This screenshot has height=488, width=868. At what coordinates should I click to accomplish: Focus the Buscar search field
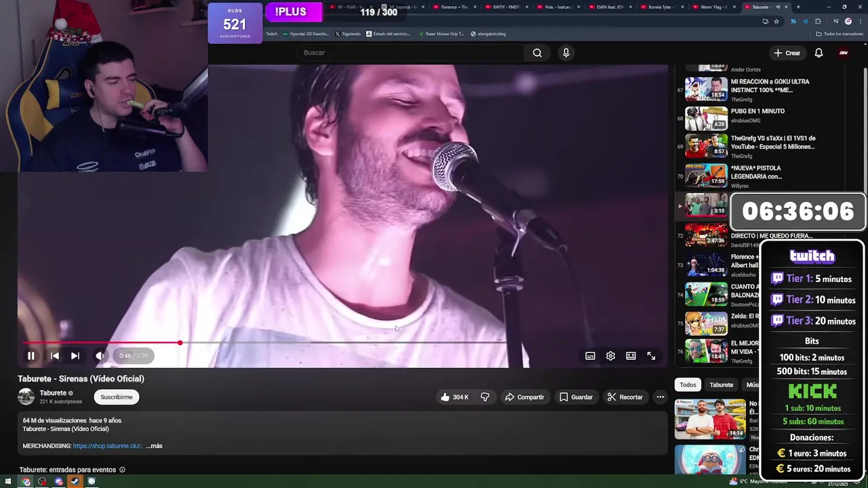(x=411, y=53)
